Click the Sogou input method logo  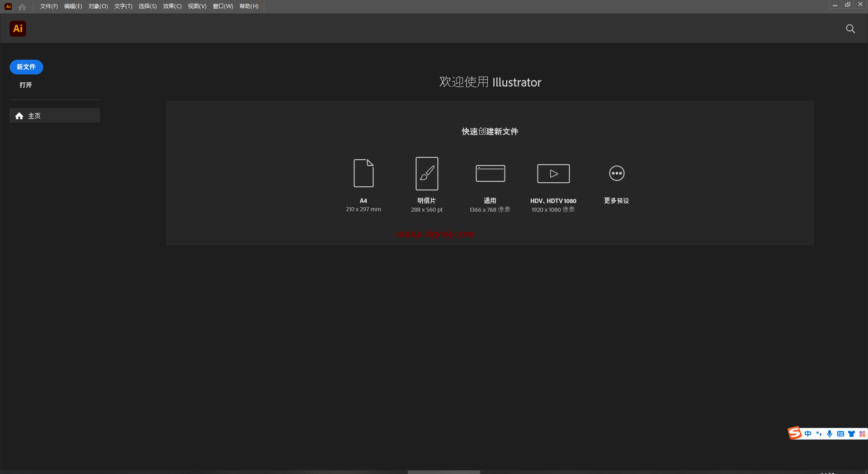pos(794,433)
